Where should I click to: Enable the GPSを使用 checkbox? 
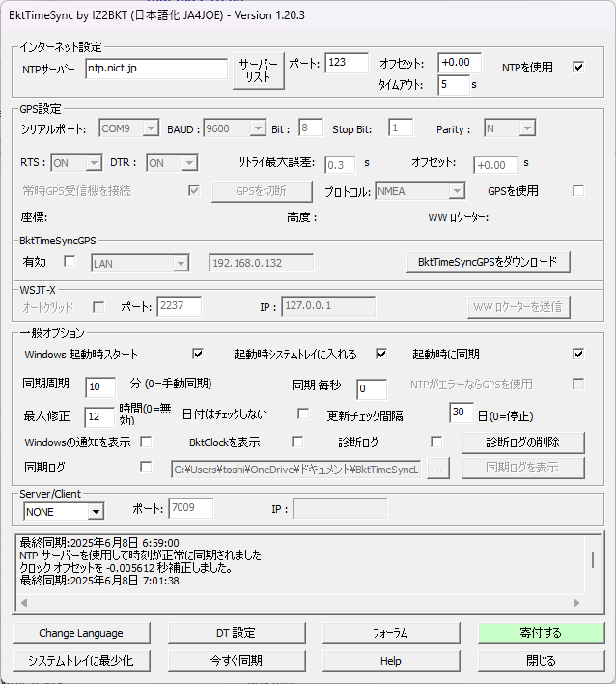tap(578, 190)
